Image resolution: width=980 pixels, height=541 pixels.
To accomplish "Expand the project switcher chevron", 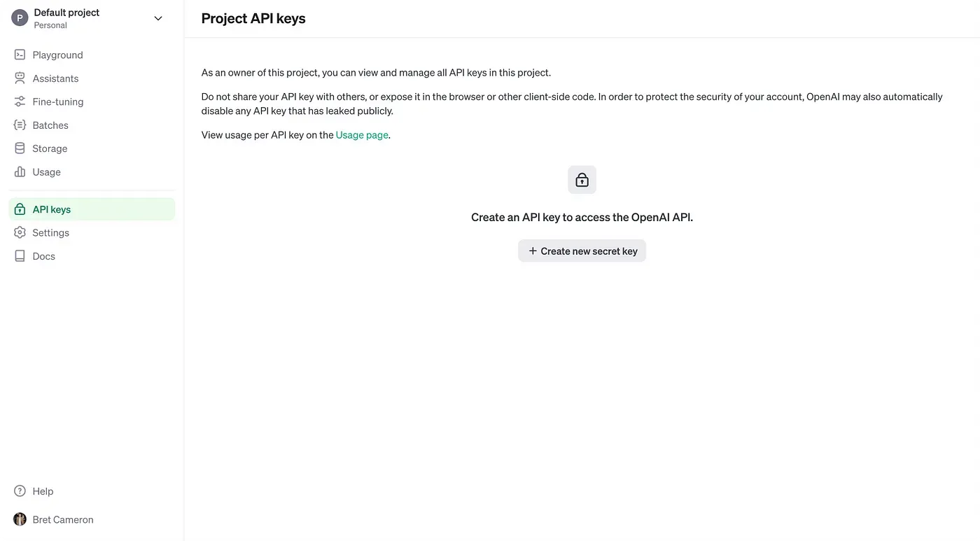I will pos(158,18).
